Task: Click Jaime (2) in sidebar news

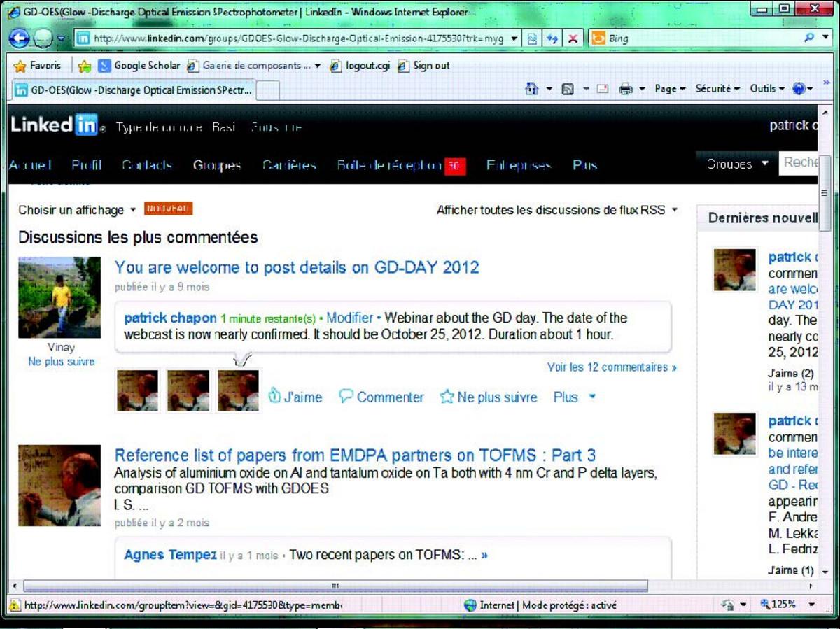Action: (x=790, y=374)
